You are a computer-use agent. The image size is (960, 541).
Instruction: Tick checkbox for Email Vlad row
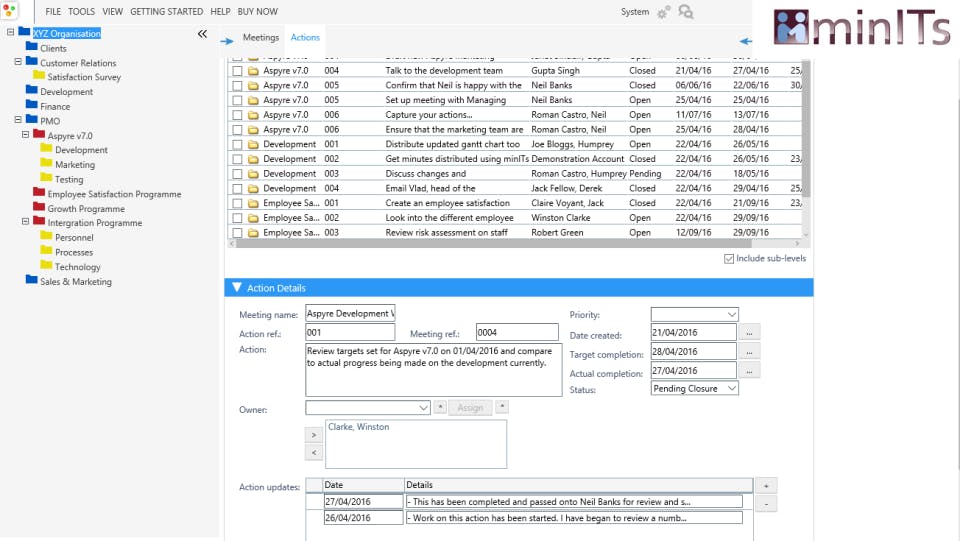[238, 188]
